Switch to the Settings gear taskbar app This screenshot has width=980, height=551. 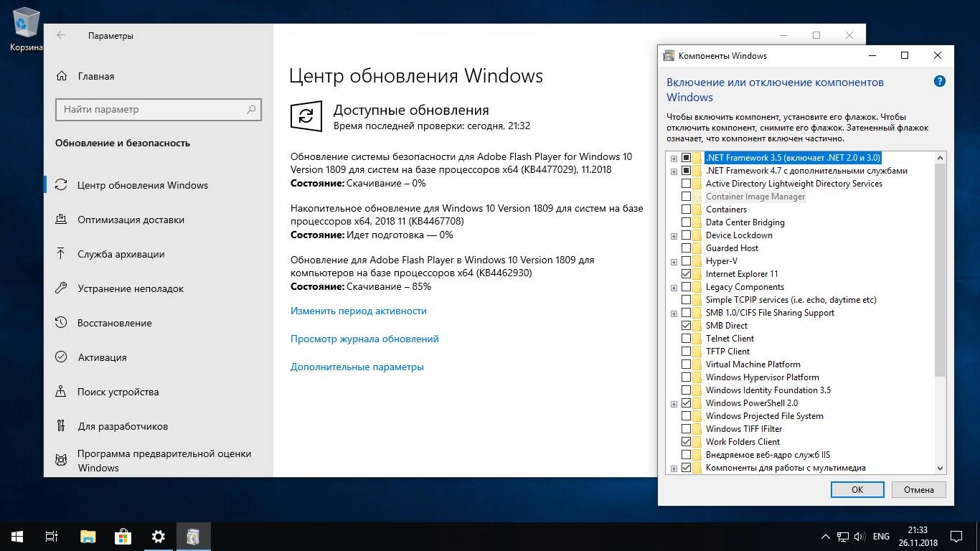click(159, 537)
